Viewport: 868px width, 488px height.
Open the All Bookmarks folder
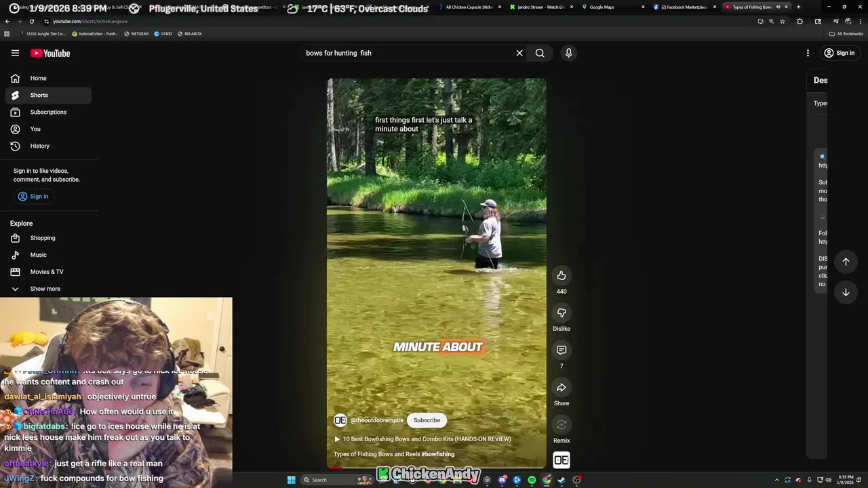pos(846,33)
